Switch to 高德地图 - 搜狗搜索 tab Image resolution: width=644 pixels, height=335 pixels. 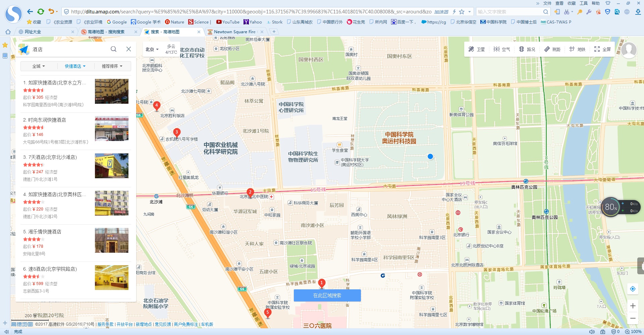point(109,32)
